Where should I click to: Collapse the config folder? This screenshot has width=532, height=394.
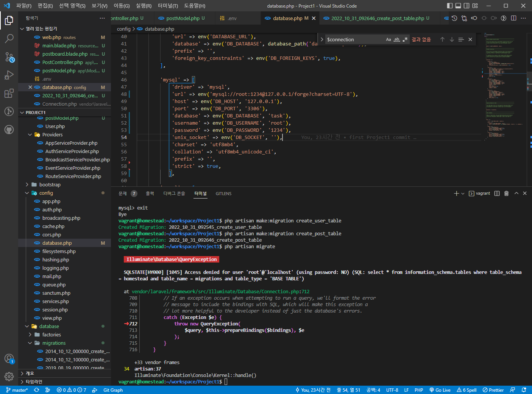pos(27,193)
